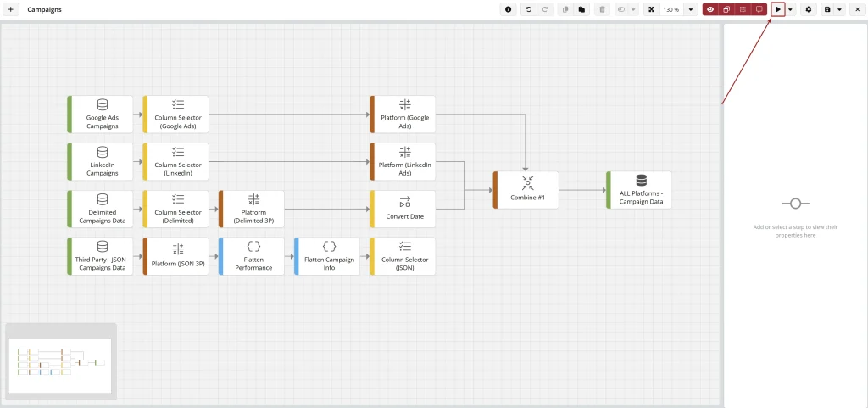The height and width of the screenshot is (408, 868).
Task: Open the run options dropdown arrow
Action: (791, 9)
